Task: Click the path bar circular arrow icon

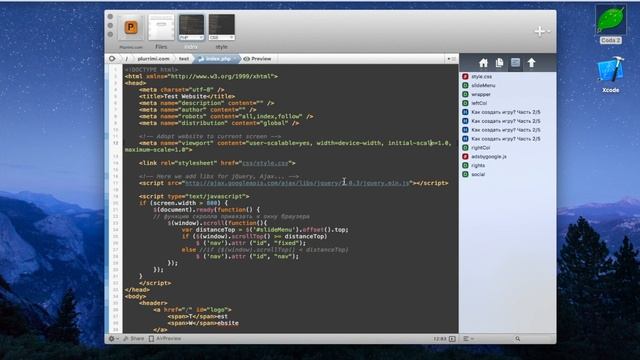Action: (x=112, y=59)
